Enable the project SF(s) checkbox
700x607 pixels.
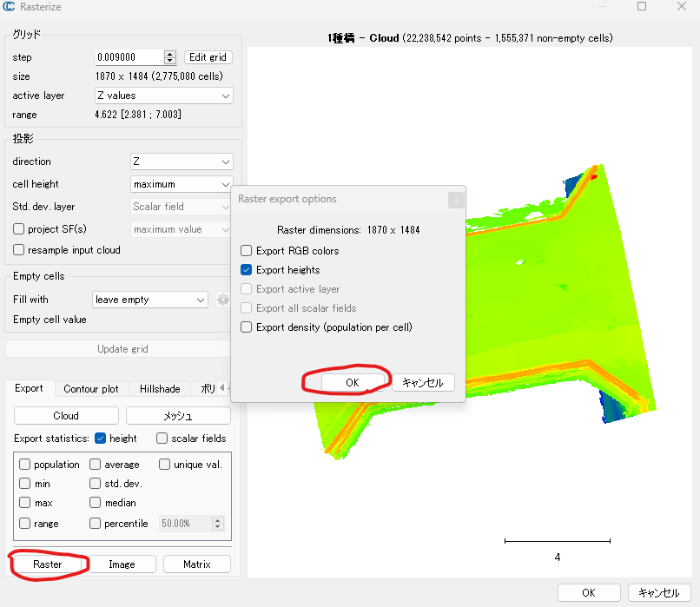(x=19, y=229)
